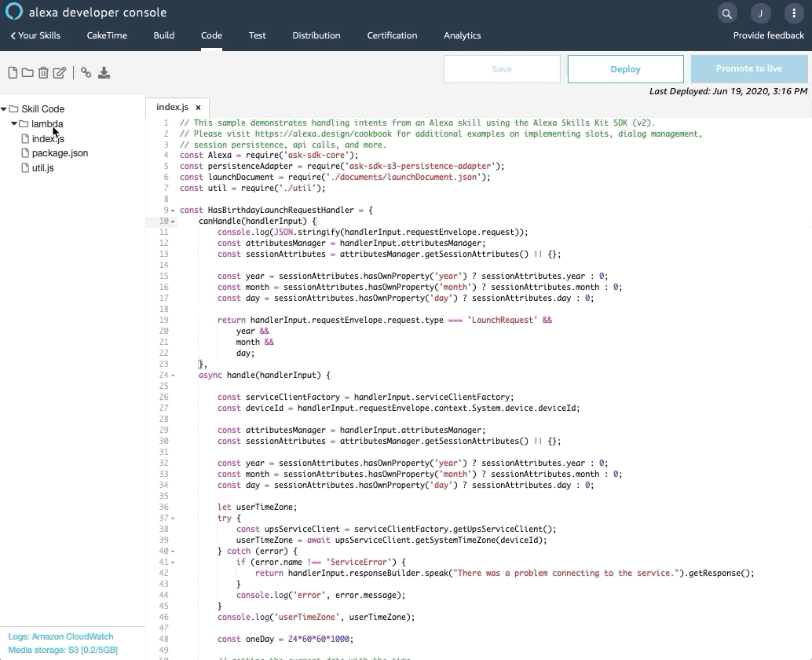The image size is (812, 660).
Task: Click the new file icon
Action: (x=13, y=73)
